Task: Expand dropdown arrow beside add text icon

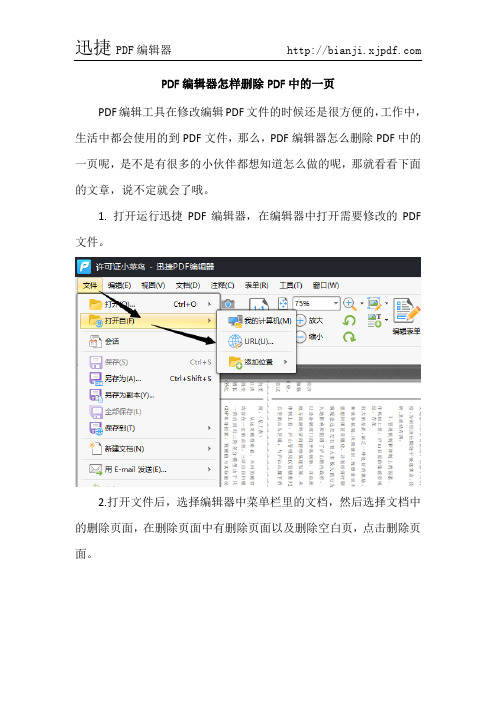Action: 386,320
